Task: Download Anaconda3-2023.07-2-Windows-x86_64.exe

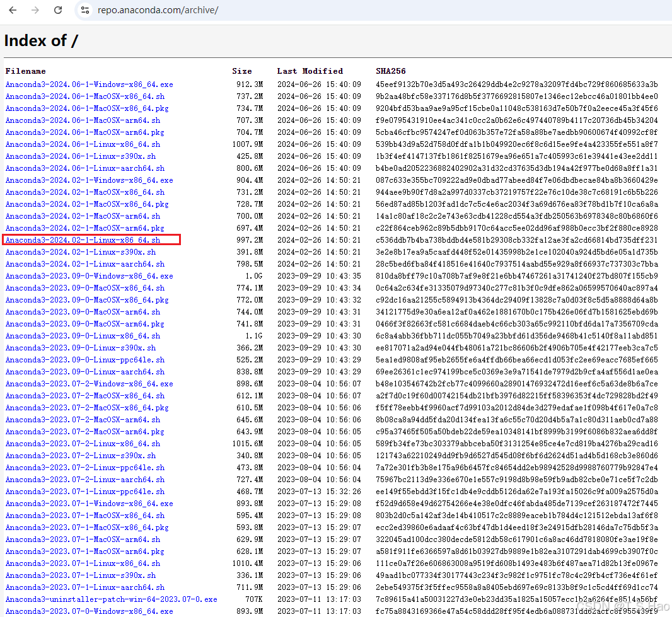Action: point(89,384)
